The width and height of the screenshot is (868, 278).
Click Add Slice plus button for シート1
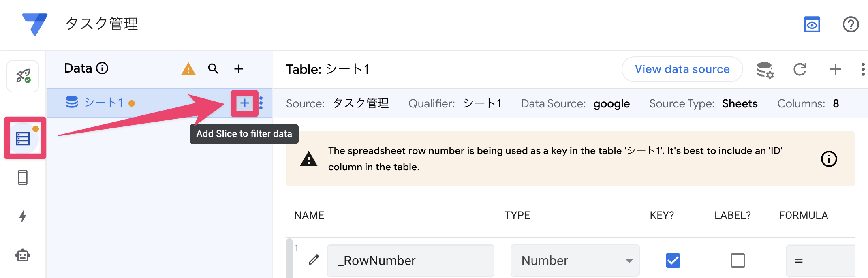pos(244,103)
